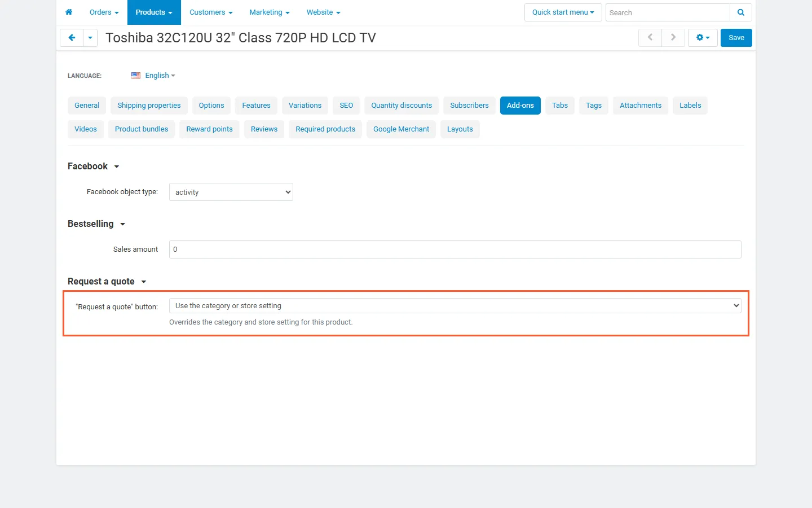Open the Features tab
812x508 pixels.
tap(257, 106)
